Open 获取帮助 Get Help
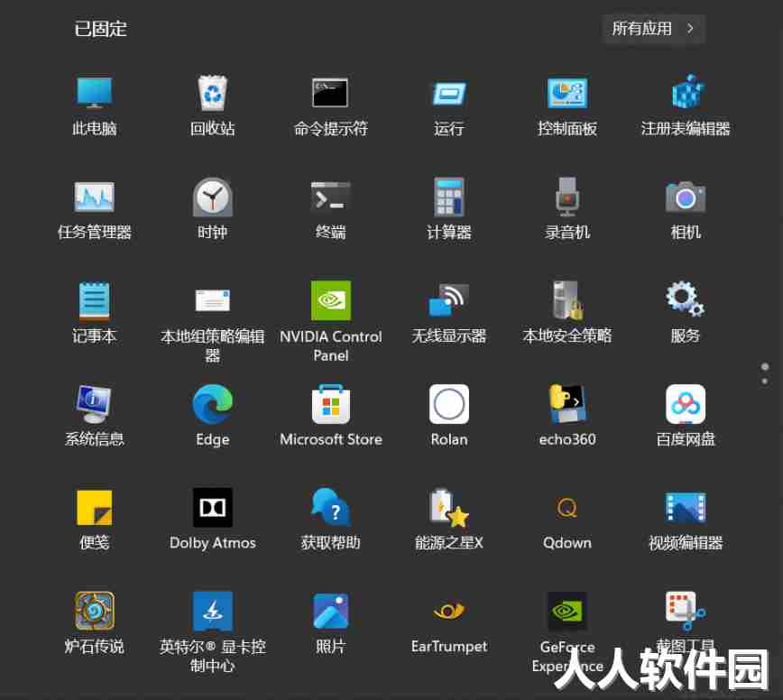783x700 pixels. [330, 508]
